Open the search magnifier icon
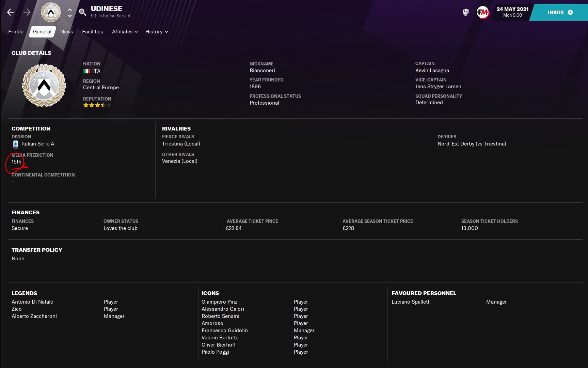This screenshot has width=588, height=368. click(82, 13)
